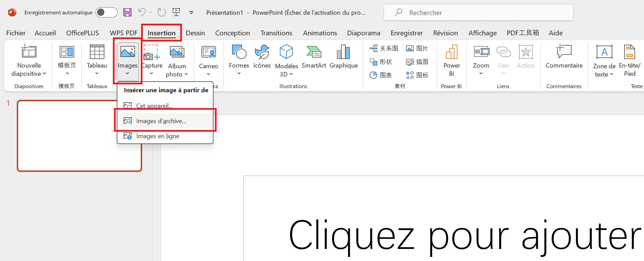Expand the Modèles 3D dropdown arrow
The height and width of the screenshot is (261, 644).
pos(291,74)
